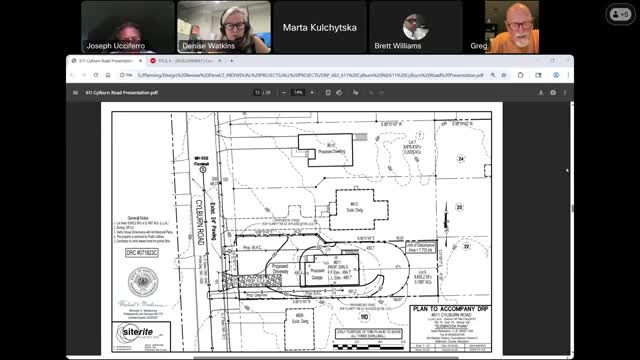The width and height of the screenshot is (640, 360).
Task: Open the browser side panel icon
Action: [538, 75]
